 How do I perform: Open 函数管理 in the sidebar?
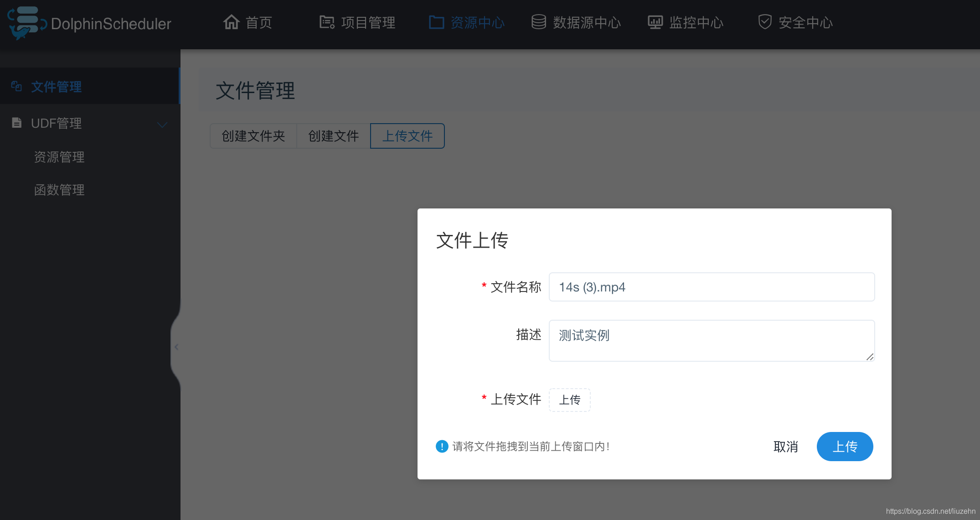pos(59,190)
